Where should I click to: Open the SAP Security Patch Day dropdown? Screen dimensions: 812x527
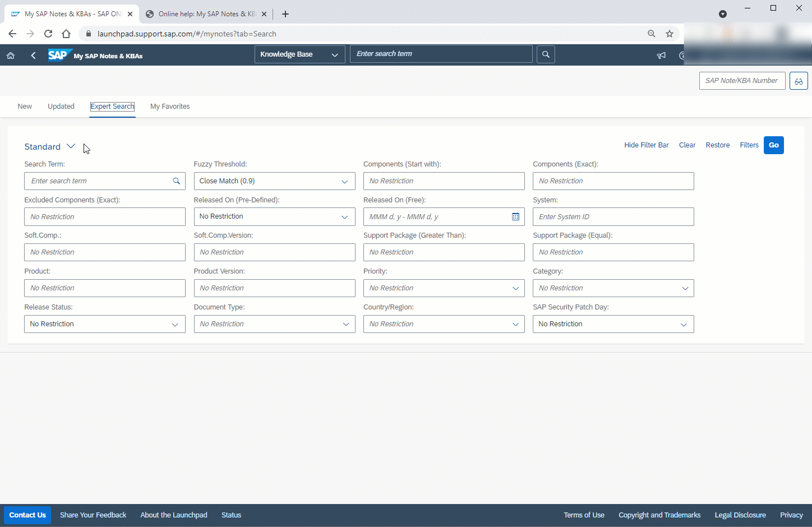pos(684,324)
